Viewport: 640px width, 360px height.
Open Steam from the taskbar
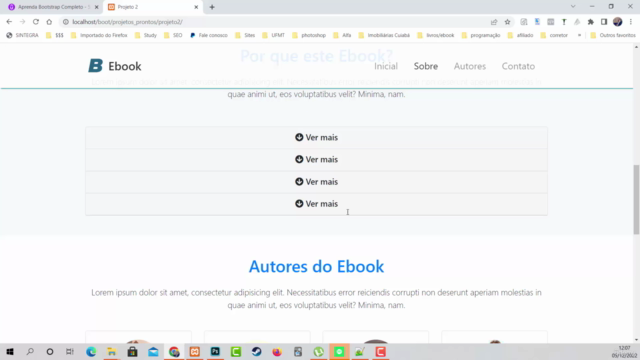256,351
